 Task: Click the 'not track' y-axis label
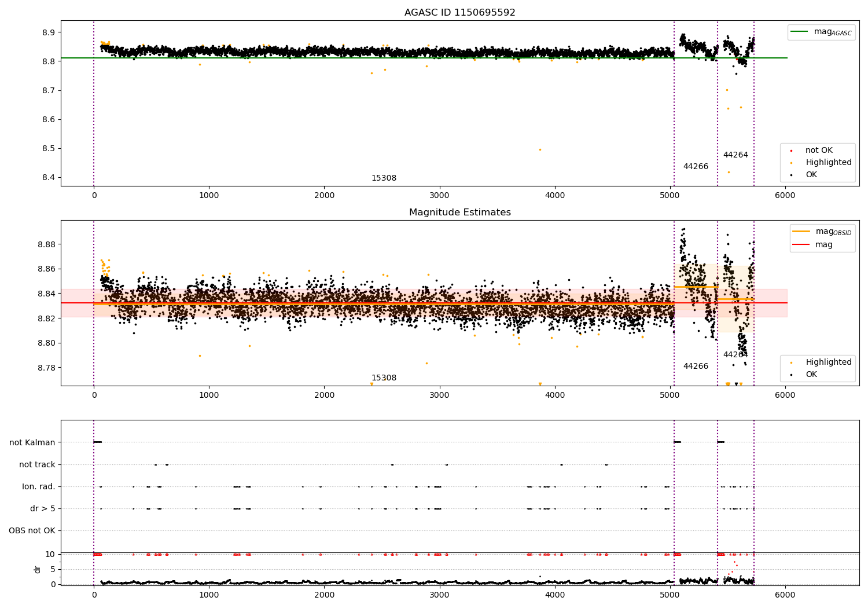coord(37,464)
